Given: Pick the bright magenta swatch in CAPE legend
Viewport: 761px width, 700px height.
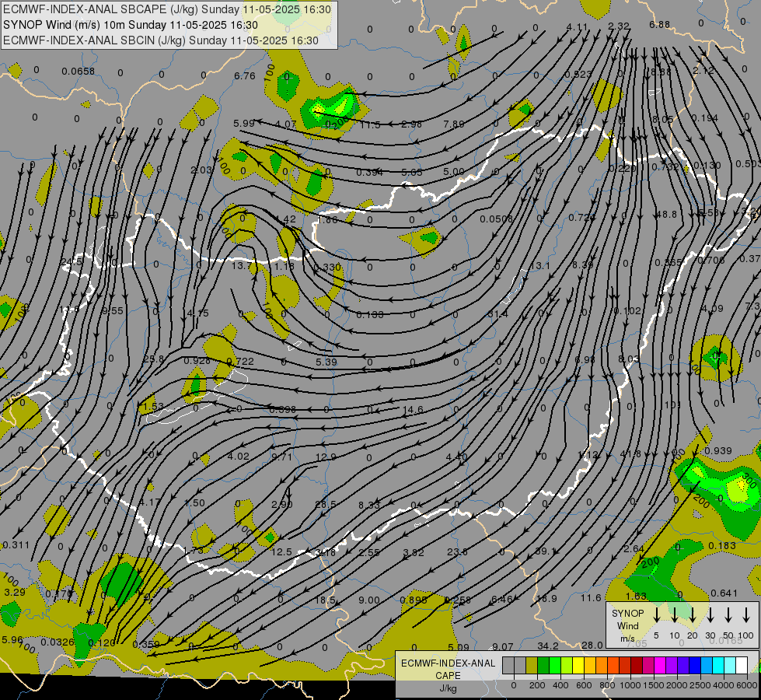Looking at the screenshot, I should pos(660,666).
